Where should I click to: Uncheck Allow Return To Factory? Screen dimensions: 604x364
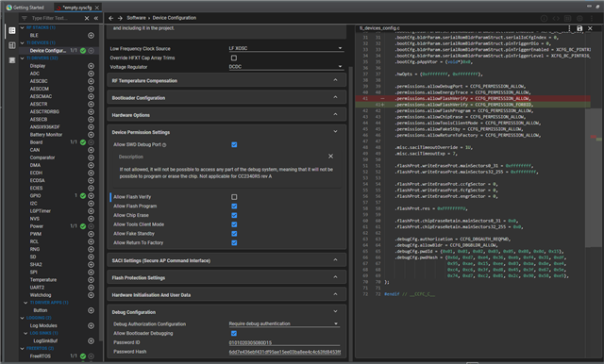click(x=234, y=242)
